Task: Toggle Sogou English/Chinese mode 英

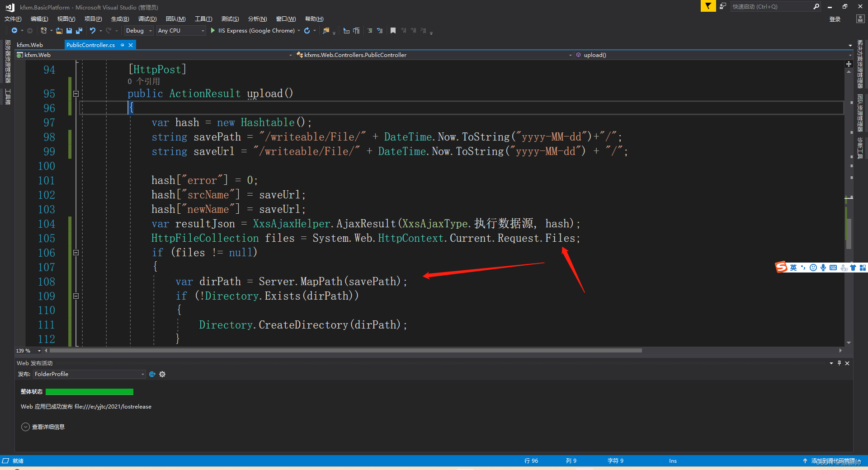Action: pos(793,268)
